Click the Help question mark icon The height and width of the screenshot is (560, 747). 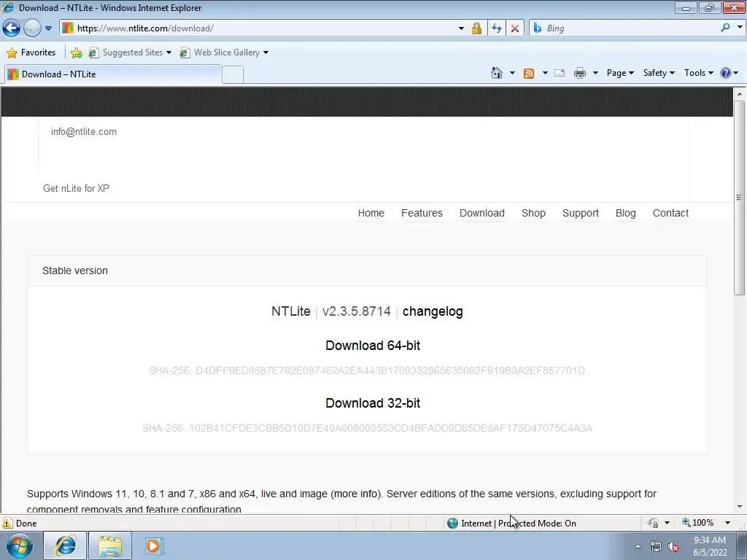(726, 73)
